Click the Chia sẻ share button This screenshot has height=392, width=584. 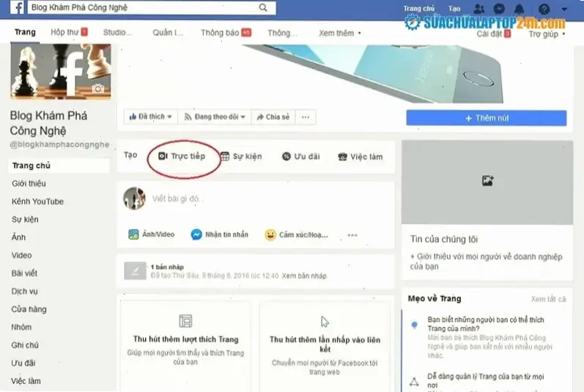273,117
